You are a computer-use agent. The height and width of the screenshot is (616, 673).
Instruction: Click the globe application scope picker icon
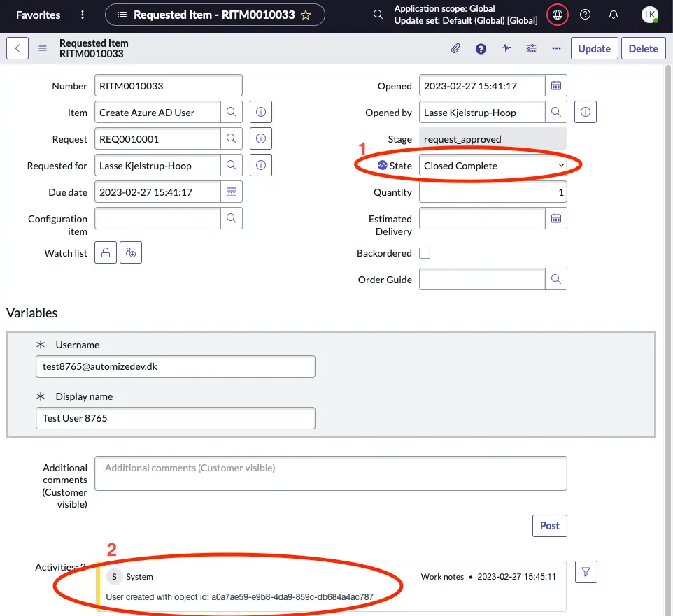coord(558,14)
